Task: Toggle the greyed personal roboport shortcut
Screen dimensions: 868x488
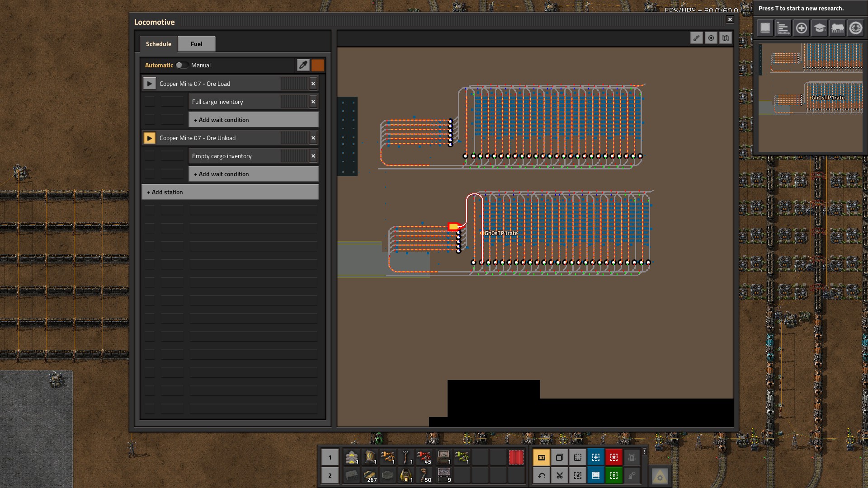Action: coord(632,457)
